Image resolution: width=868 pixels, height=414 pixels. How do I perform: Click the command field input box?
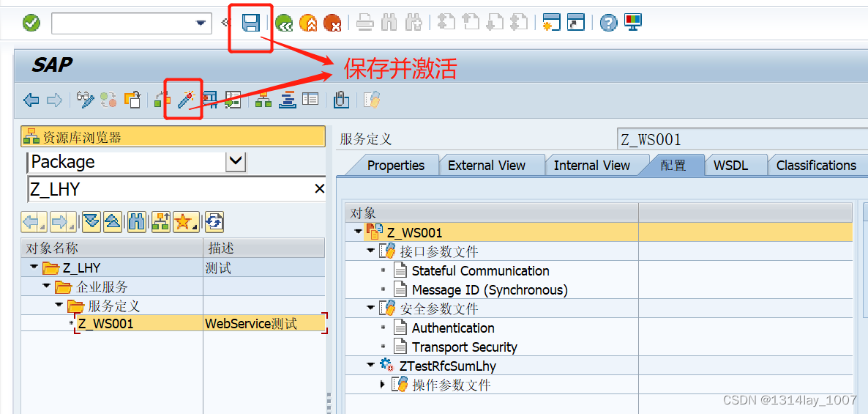pos(132,23)
